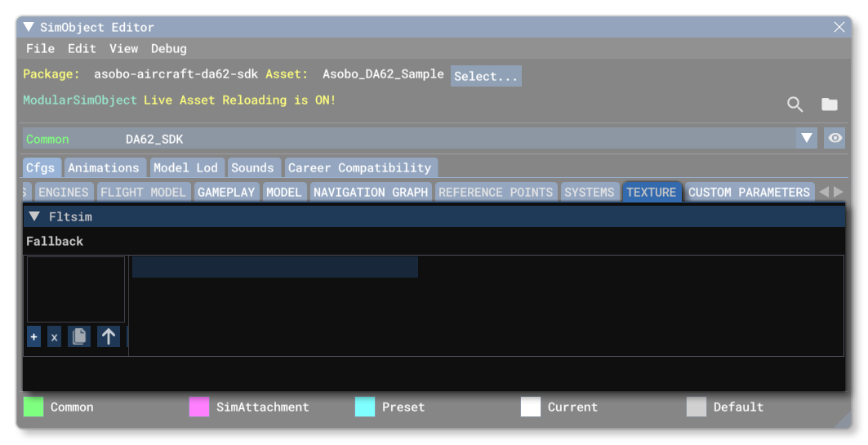Click the Fallback list box
The image size is (868, 445).
coord(76,289)
